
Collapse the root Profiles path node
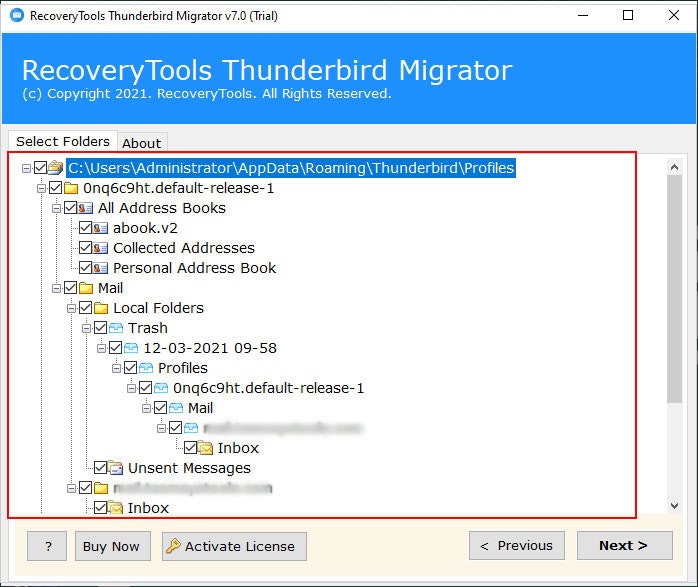[26, 168]
